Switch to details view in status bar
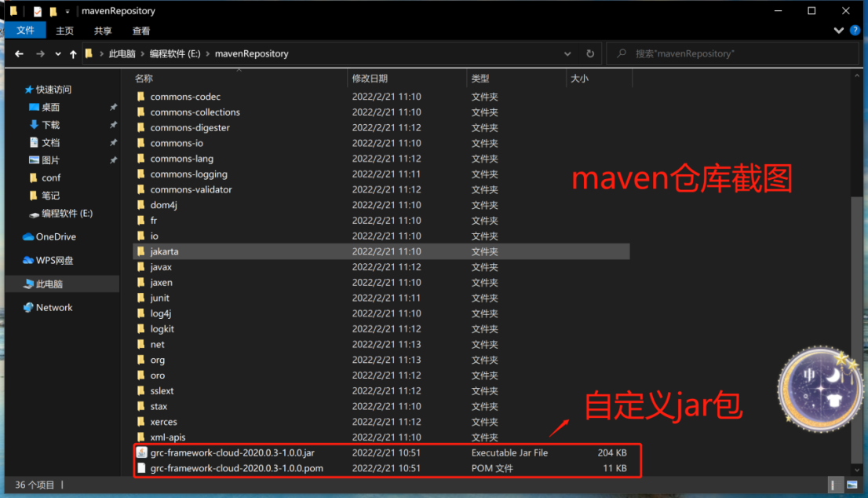 pyautogui.click(x=833, y=485)
